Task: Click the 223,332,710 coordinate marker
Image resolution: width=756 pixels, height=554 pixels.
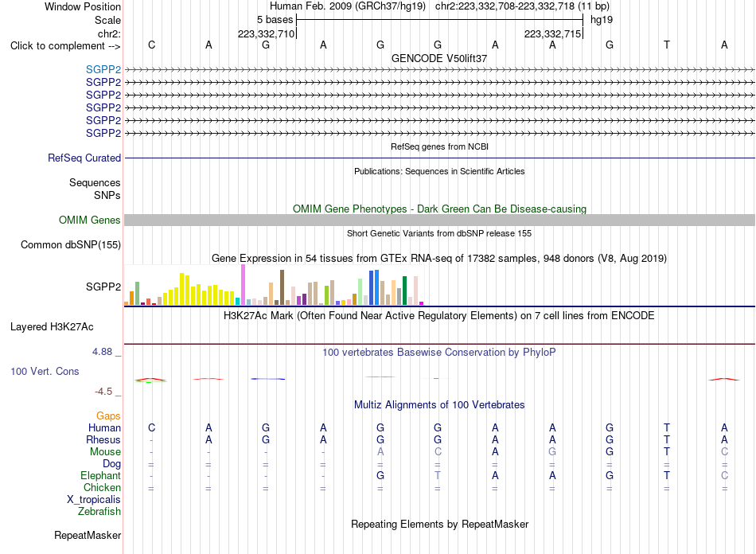Action: [x=266, y=33]
